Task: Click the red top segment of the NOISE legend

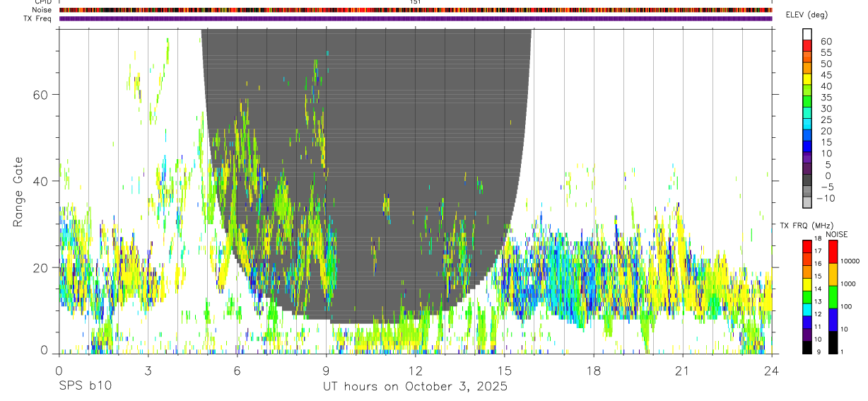Action: (x=833, y=252)
